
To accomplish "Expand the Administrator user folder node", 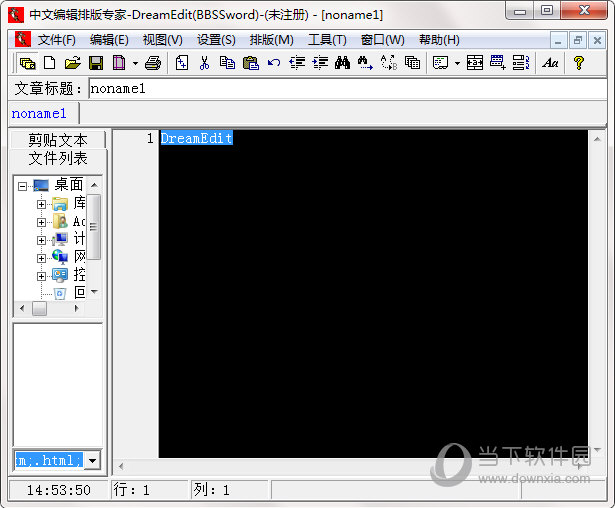I will [x=41, y=222].
